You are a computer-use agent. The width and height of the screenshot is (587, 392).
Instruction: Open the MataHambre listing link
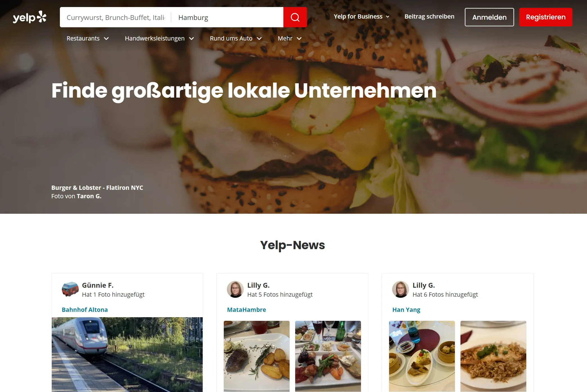(247, 309)
